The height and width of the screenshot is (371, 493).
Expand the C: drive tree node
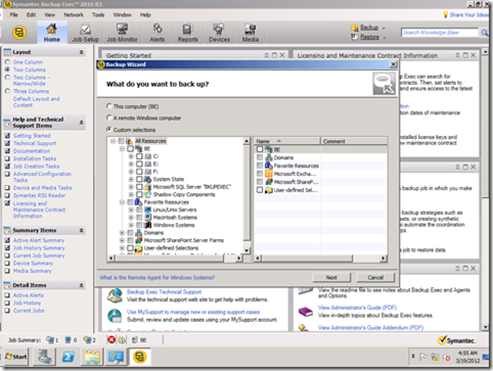pos(131,156)
